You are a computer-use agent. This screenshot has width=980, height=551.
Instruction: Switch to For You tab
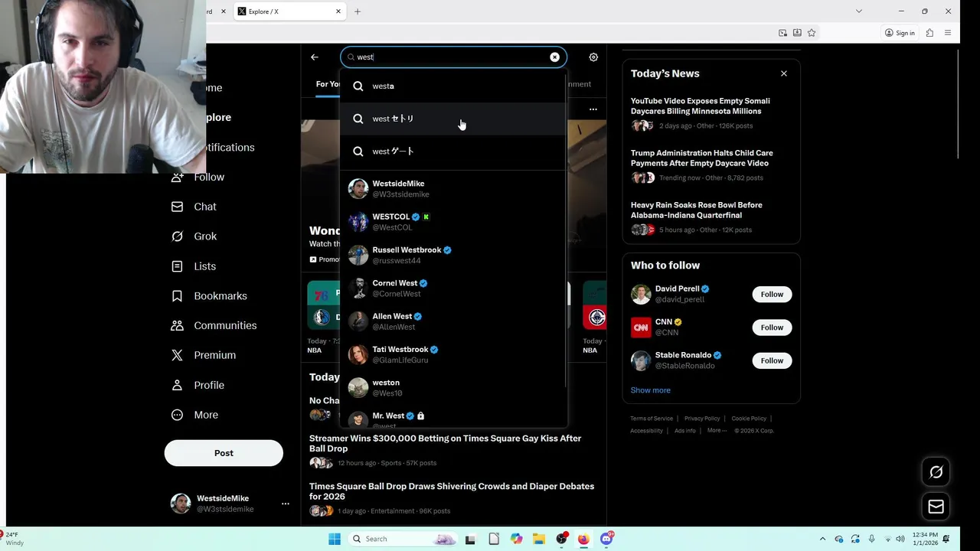tap(328, 84)
